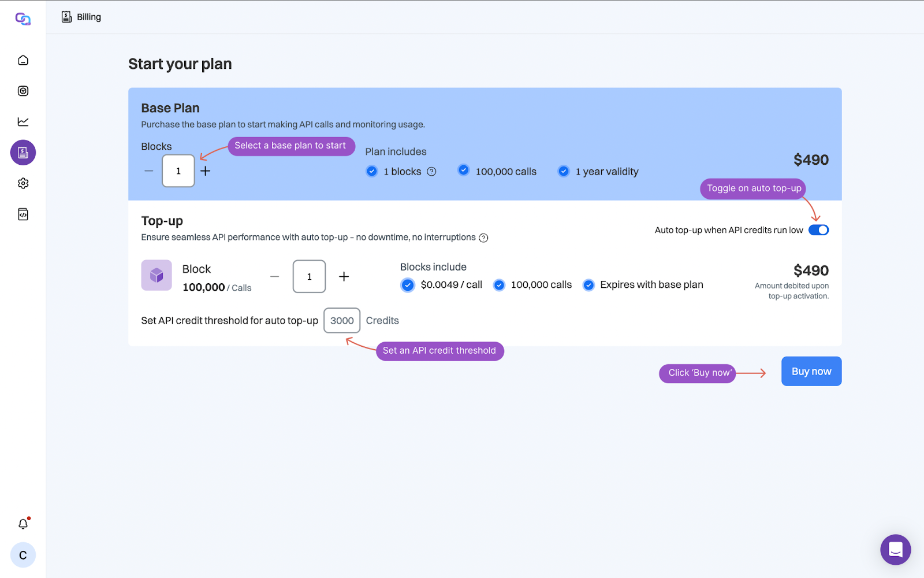The height and width of the screenshot is (578, 924).
Task: Open the code document icon in sidebar
Action: click(x=23, y=214)
